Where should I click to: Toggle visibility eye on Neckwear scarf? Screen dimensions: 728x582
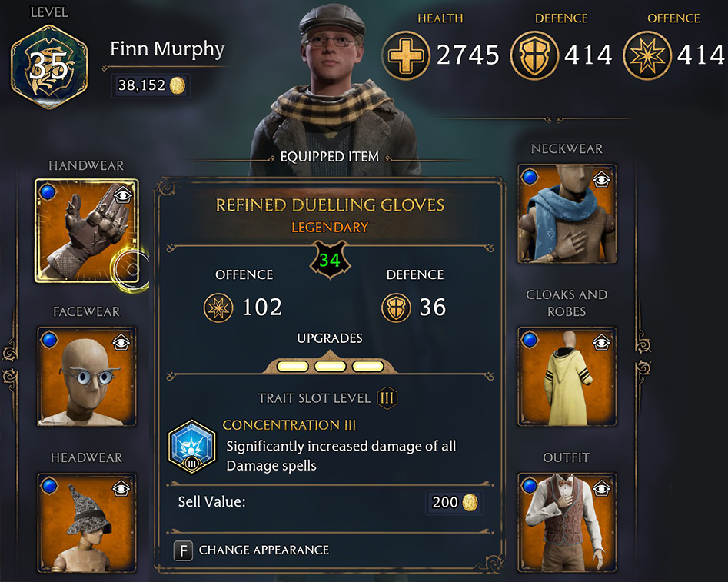pyautogui.click(x=601, y=179)
